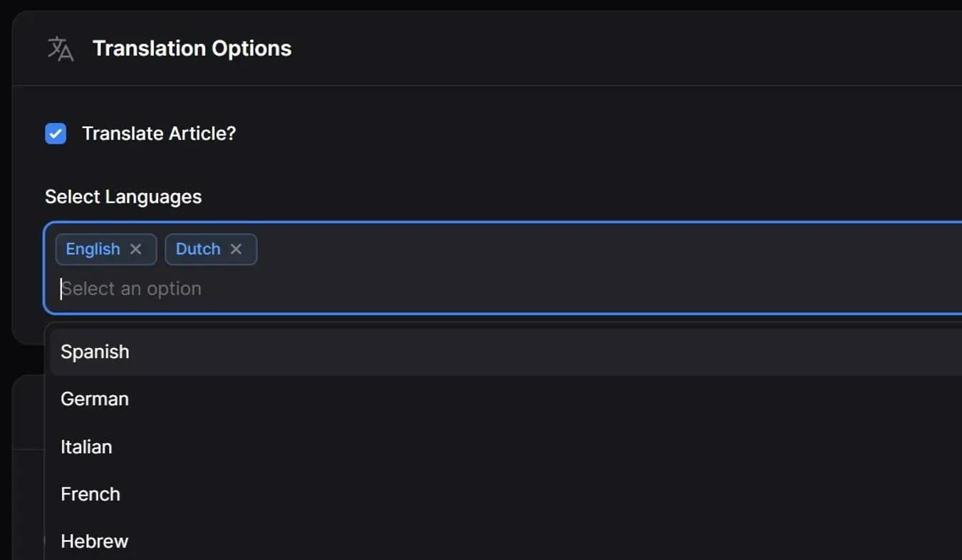Screen dimensions: 962x560
Task: Click the Select Languages label
Action: click(x=123, y=196)
